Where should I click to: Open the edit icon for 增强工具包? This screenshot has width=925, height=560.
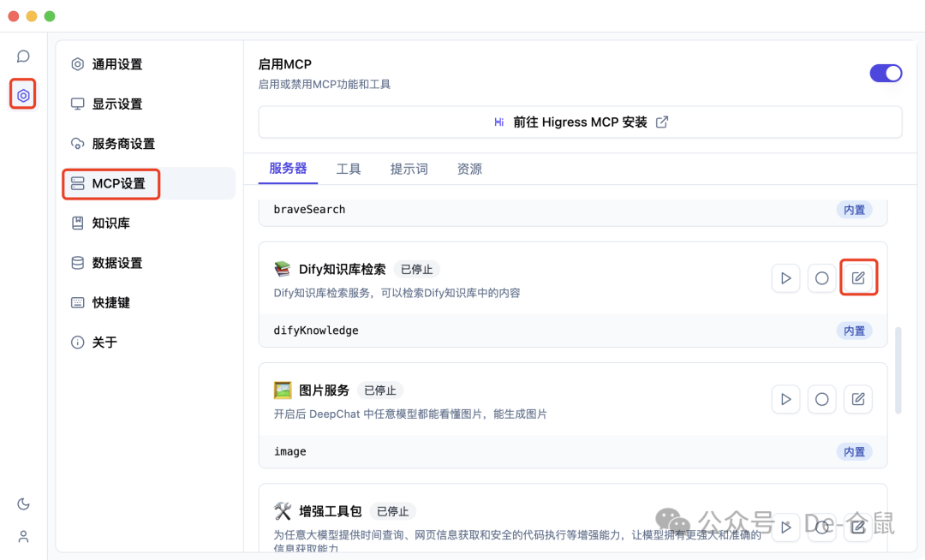coord(858,527)
